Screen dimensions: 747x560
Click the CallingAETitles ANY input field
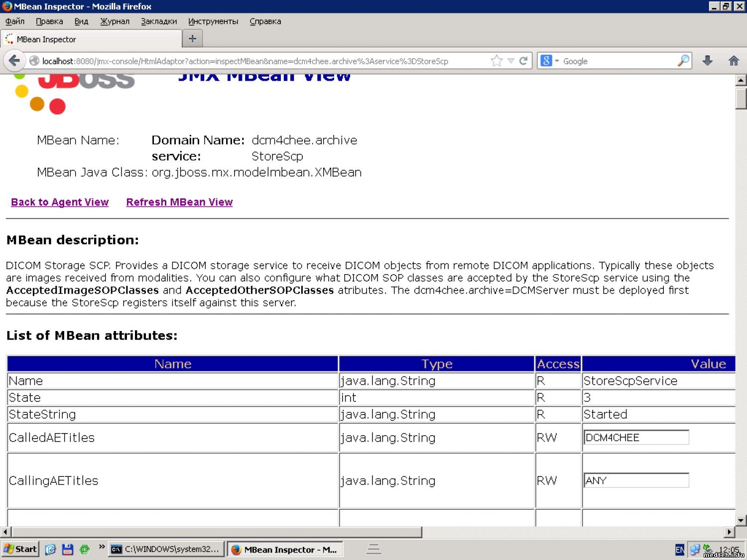[636, 480]
